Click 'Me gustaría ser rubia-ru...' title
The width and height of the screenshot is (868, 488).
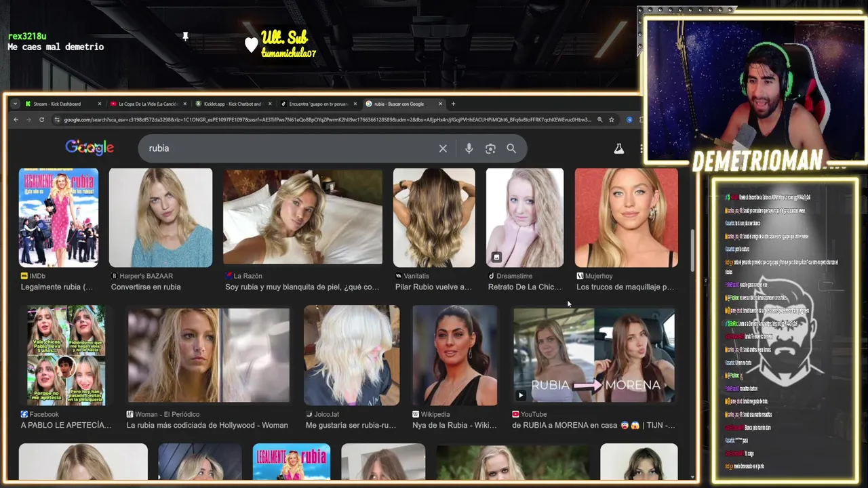[351, 426]
